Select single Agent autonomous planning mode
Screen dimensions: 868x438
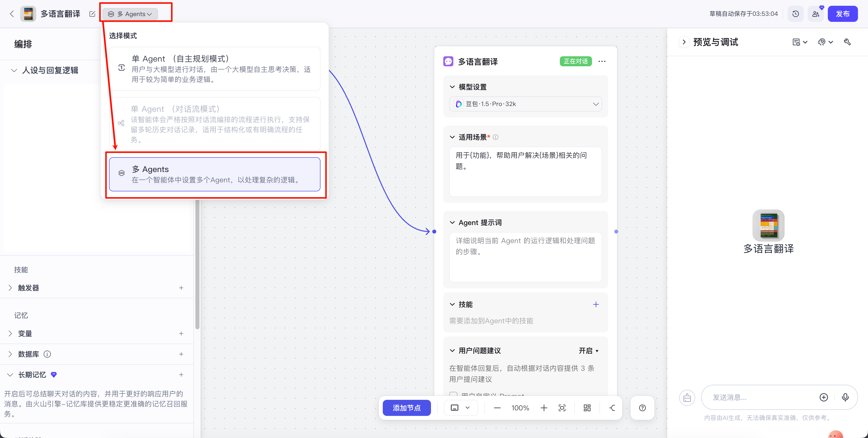point(214,69)
